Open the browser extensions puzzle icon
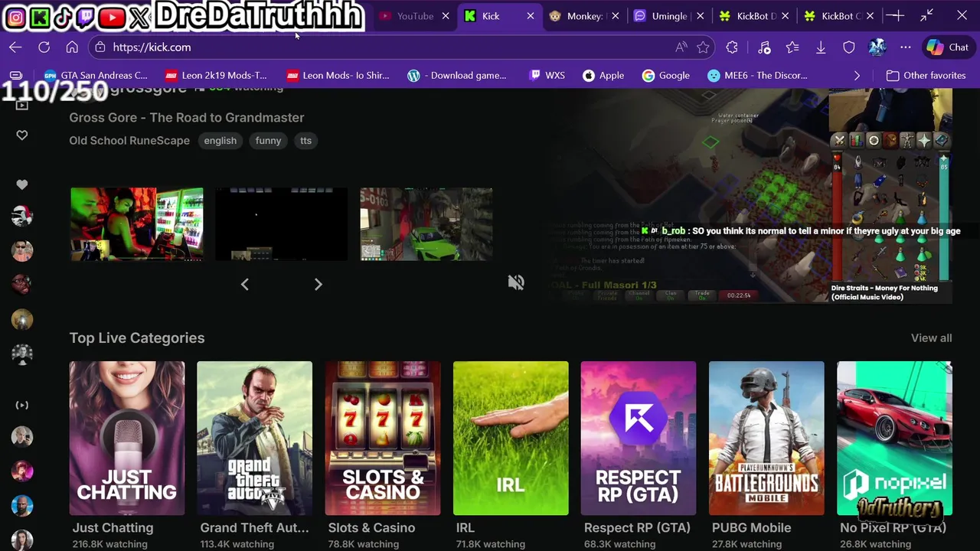Viewport: 980px width, 551px height. coord(732,47)
